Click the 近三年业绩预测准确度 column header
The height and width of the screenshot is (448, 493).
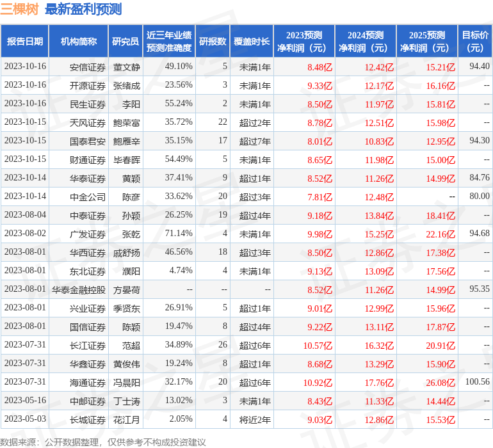[x=169, y=41]
